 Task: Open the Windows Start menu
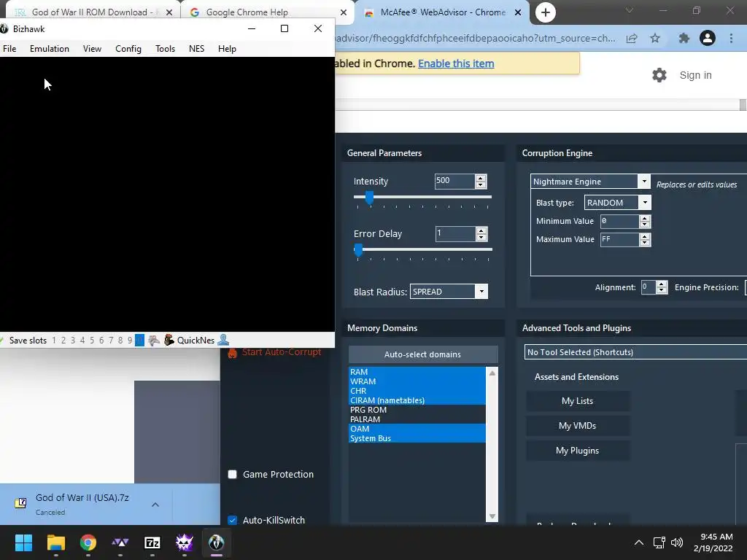click(x=23, y=542)
